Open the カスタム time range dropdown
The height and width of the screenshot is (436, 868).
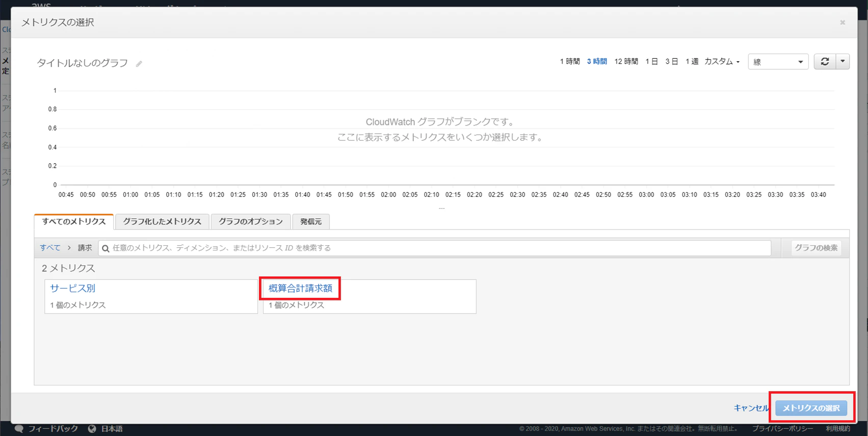(x=722, y=61)
